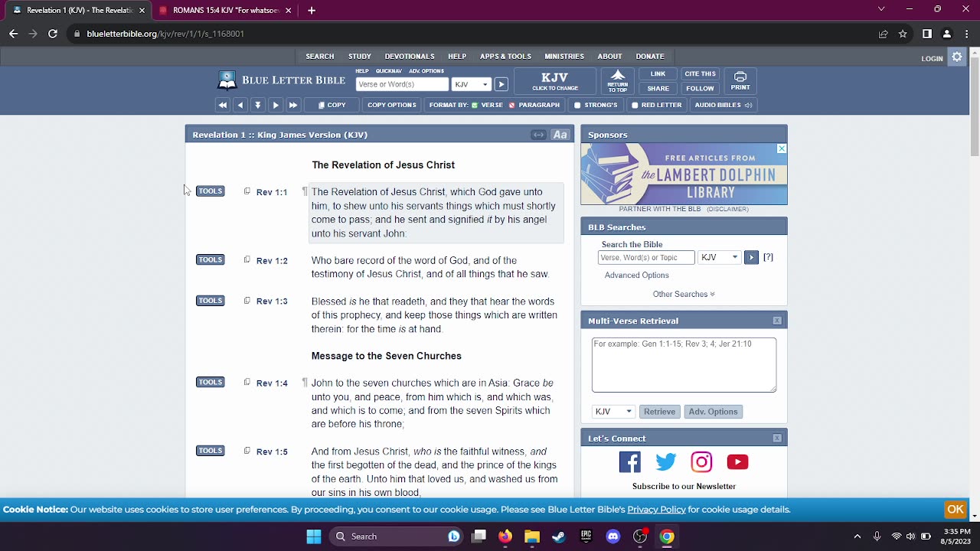Open Audio Bibles toggle
Viewport: 980px width, 551px height.
click(x=723, y=105)
